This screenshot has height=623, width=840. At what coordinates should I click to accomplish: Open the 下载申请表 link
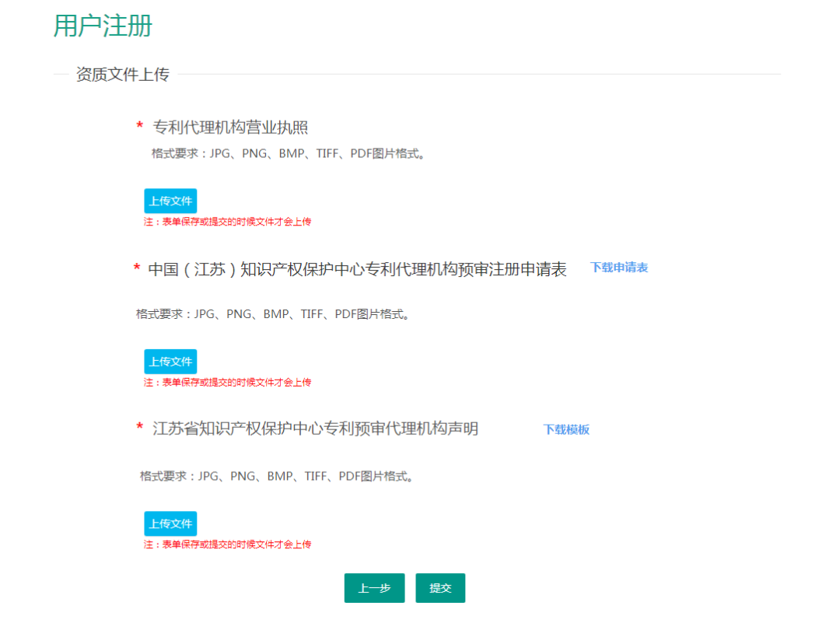click(x=618, y=268)
